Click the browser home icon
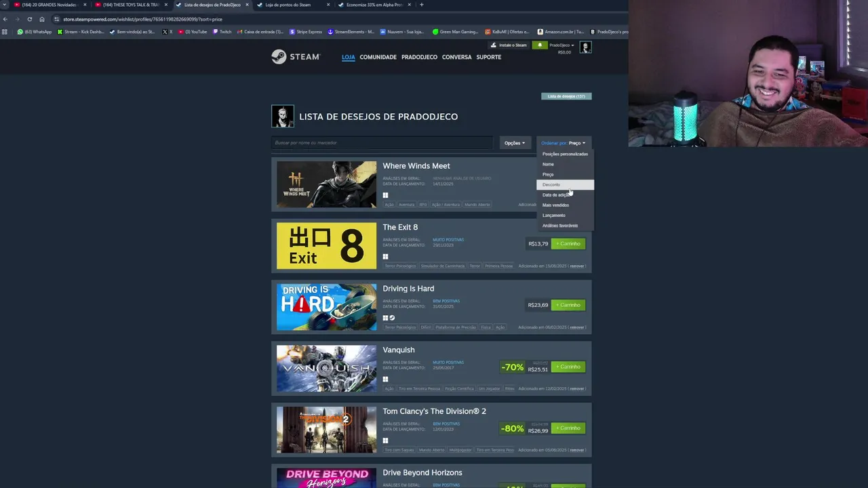868x488 pixels. click(x=42, y=19)
